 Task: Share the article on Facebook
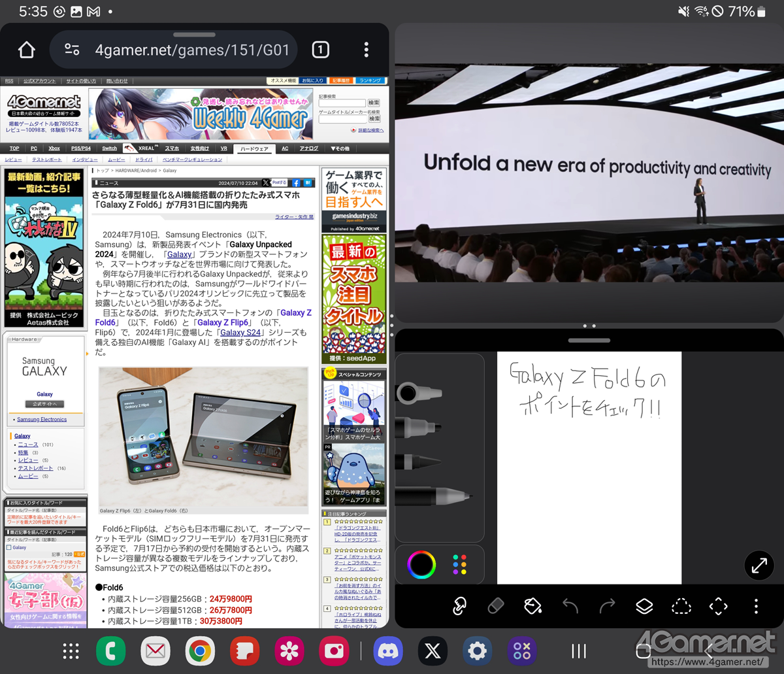click(x=296, y=183)
